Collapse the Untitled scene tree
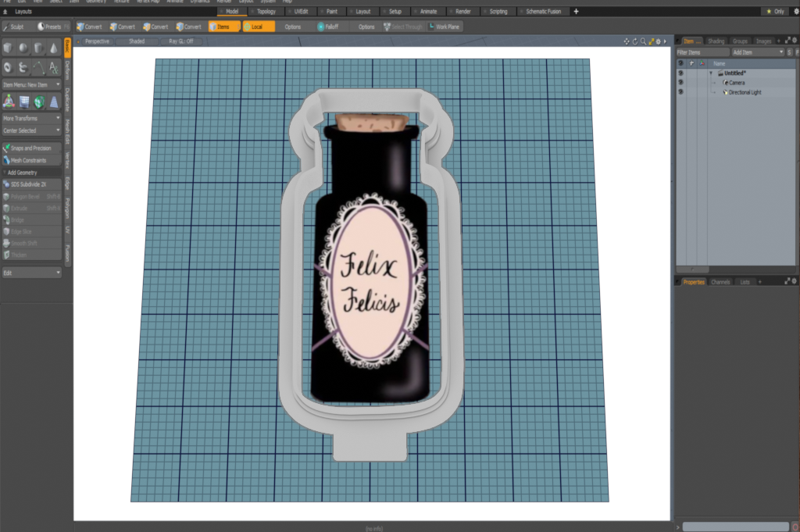800x532 pixels. [x=711, y=73]
